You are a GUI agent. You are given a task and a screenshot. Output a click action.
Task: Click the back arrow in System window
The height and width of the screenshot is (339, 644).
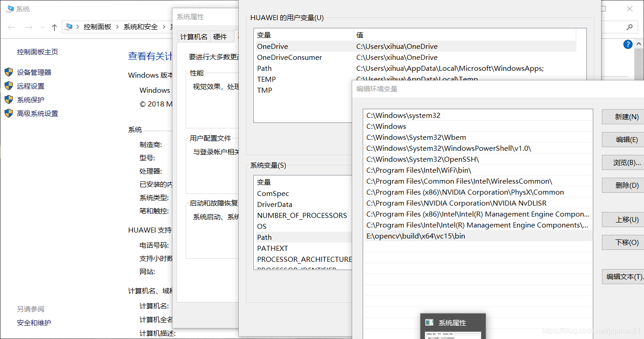coord(11,27)
